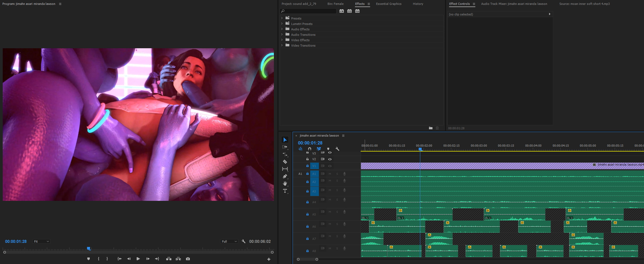Open the Fit zoom level dropdown
This screenshot has height=264, width=644.
[41, 242]
